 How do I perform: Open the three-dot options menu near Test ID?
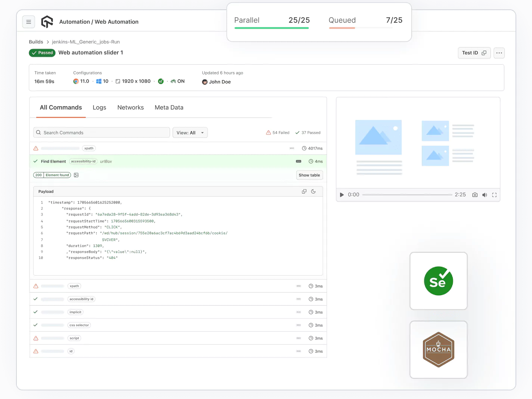[499, 53]
